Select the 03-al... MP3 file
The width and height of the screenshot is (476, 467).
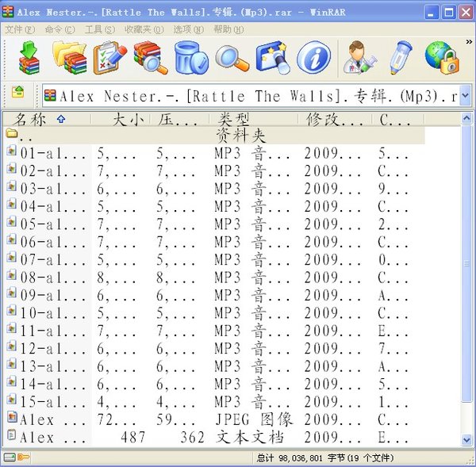point(214,189)
